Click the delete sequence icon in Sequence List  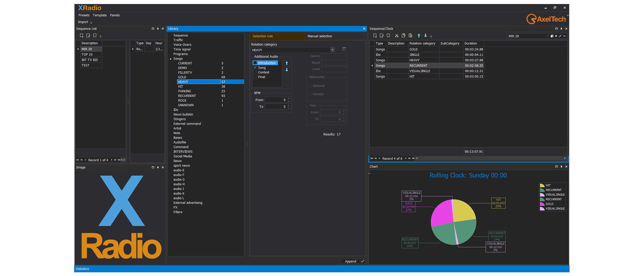point(95,36)
